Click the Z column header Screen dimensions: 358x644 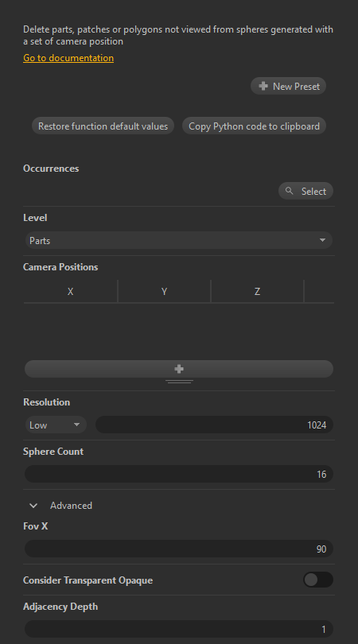coord(257,291)
